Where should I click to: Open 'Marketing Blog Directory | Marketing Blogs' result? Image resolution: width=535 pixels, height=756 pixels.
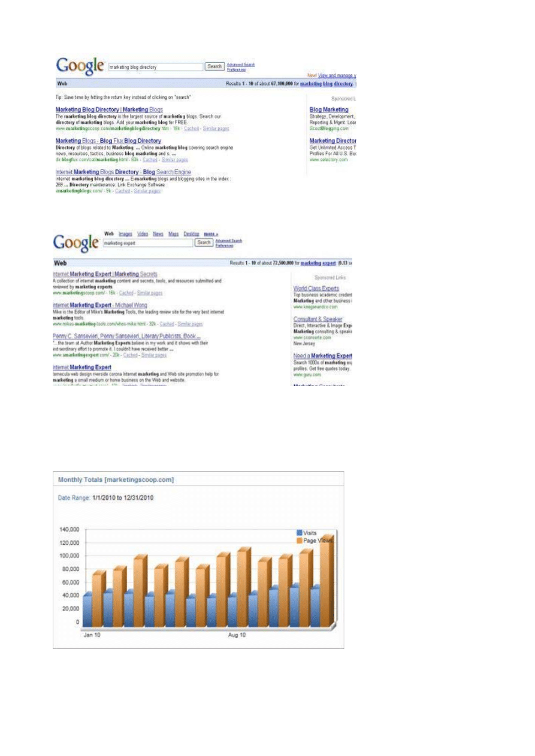[x=109, y=110]
